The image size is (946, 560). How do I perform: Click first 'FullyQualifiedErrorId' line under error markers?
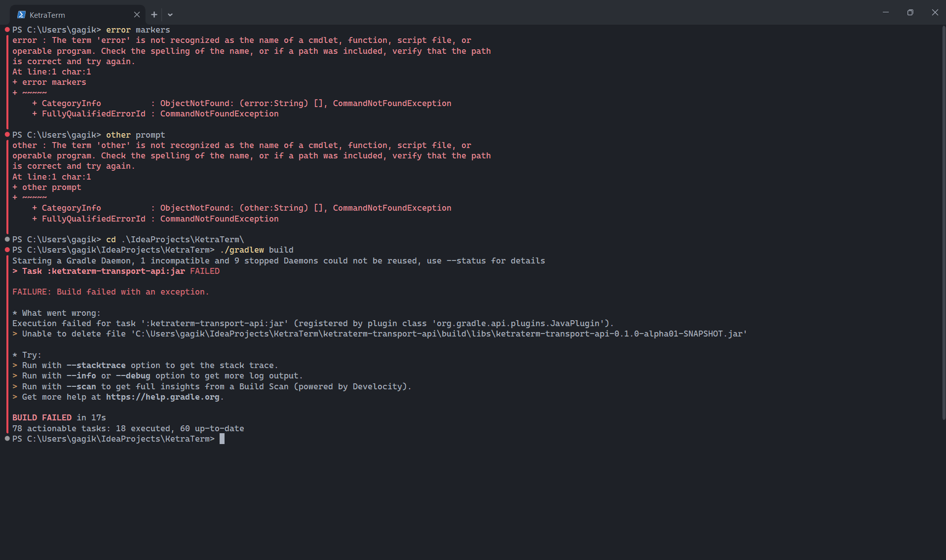coord(155,114)
